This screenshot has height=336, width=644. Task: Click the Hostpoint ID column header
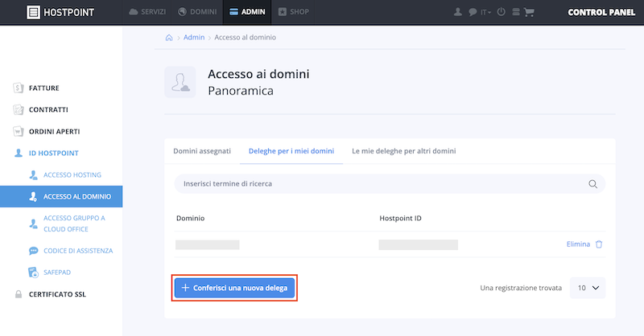point(400,219)
